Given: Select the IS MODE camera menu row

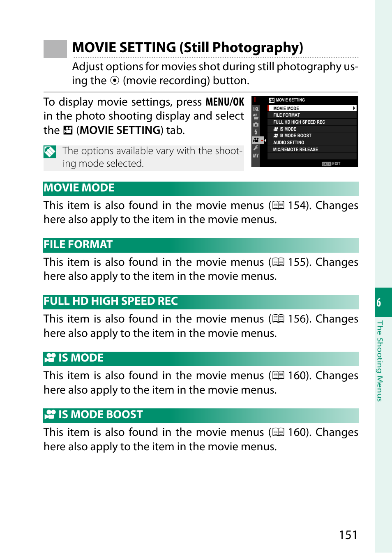Looking at the screenshot, I should pyautogui.click(x=312, y=129).
